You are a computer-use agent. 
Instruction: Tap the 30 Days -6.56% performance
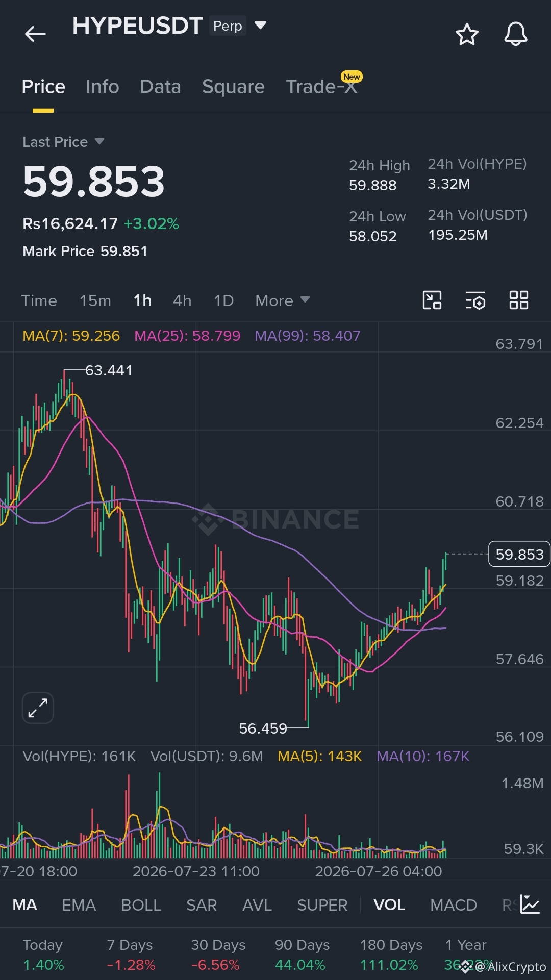[218, 954]
